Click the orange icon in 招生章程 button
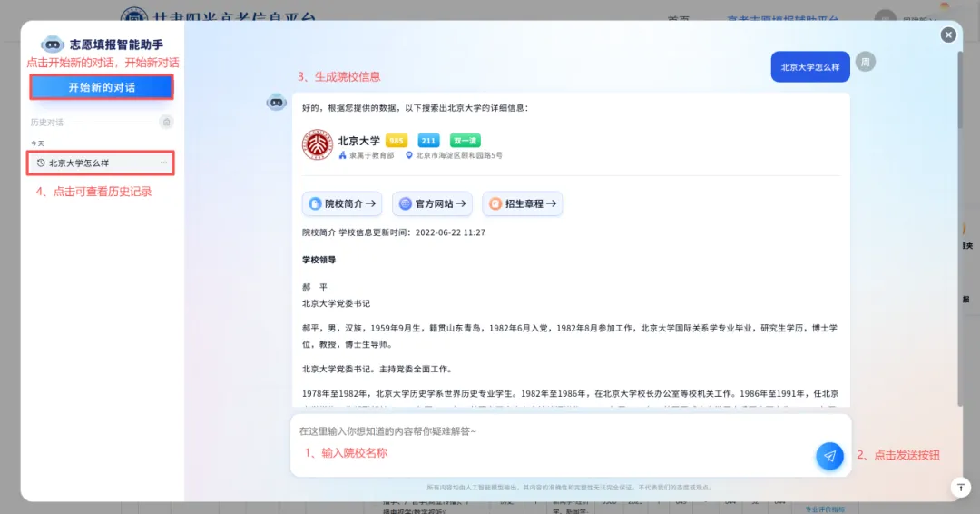This screenshot has height=514, width=980. click(495, 203)
